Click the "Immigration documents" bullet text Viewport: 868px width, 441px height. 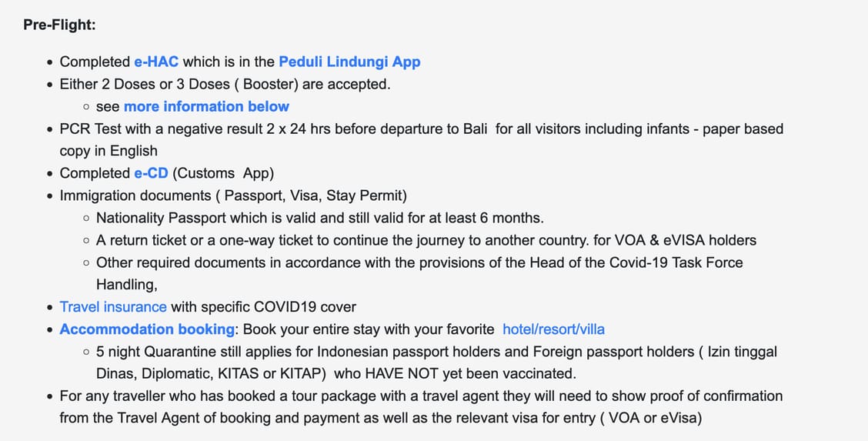pos(233,195)
